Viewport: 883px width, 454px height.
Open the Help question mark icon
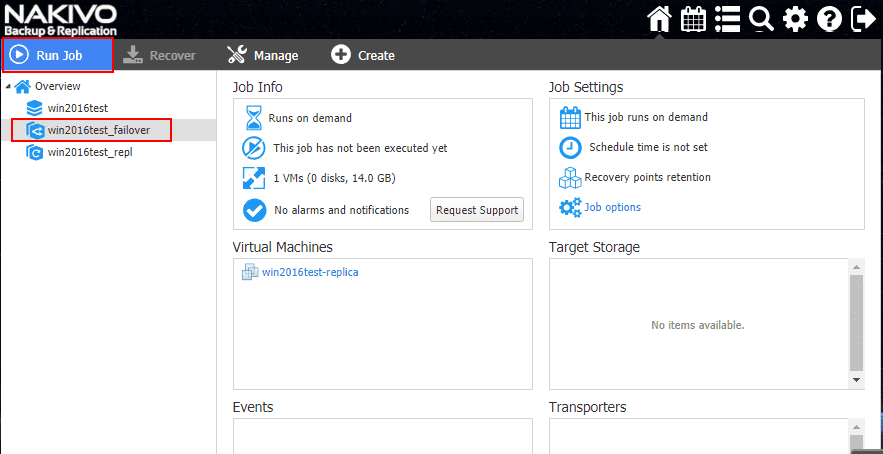point(829,20)
